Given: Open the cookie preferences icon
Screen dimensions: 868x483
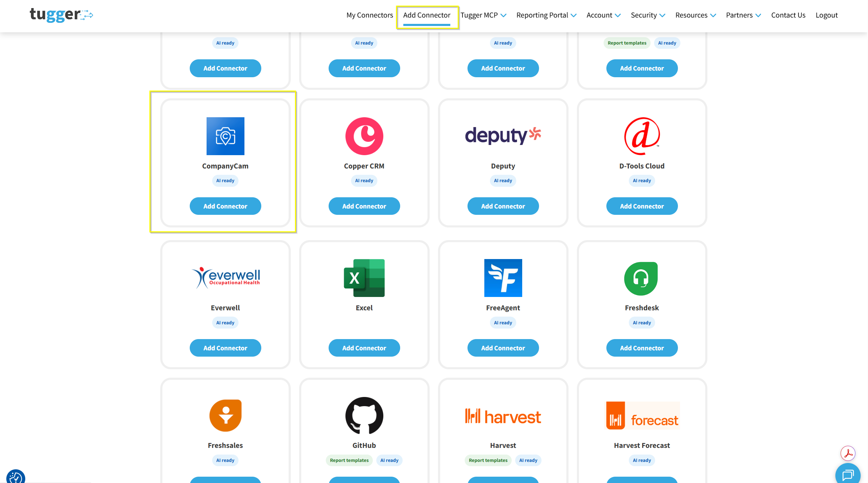Looking at the screenshot, I should click(x=16, y=477).
